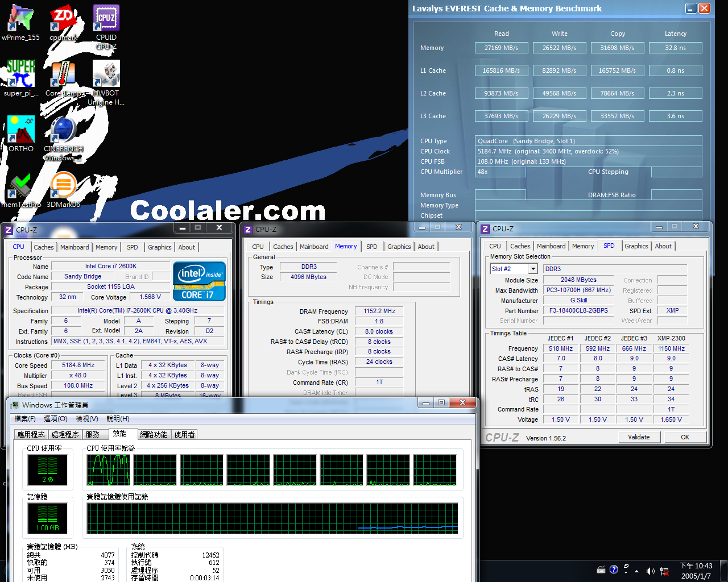Select the super_pi desktop icon
The width and height of the screenshot is (728, 582).
tap(20, 78)
